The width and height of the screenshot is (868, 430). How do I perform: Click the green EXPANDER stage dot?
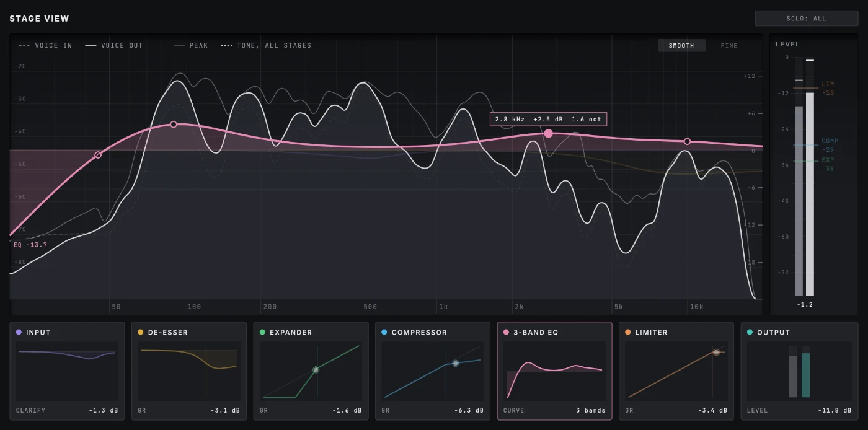[263, 333]
